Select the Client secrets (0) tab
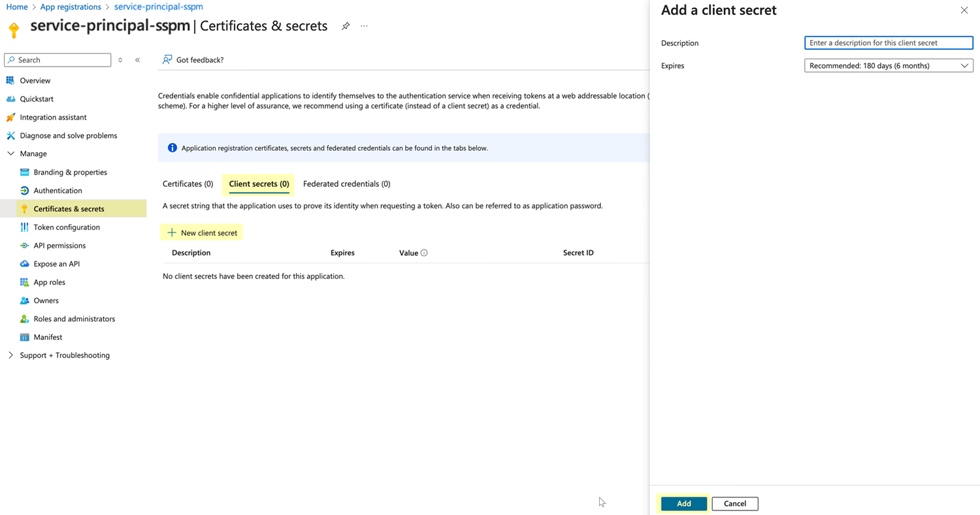The image size is (980, 515). tap(259, 184)
